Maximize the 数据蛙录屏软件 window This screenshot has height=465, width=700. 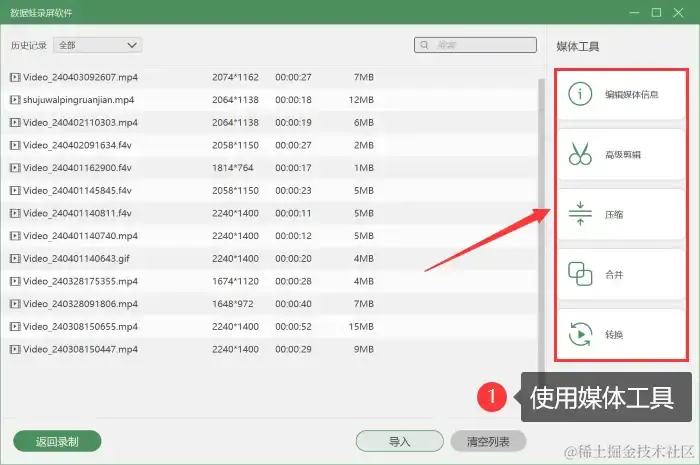[656, 12]
